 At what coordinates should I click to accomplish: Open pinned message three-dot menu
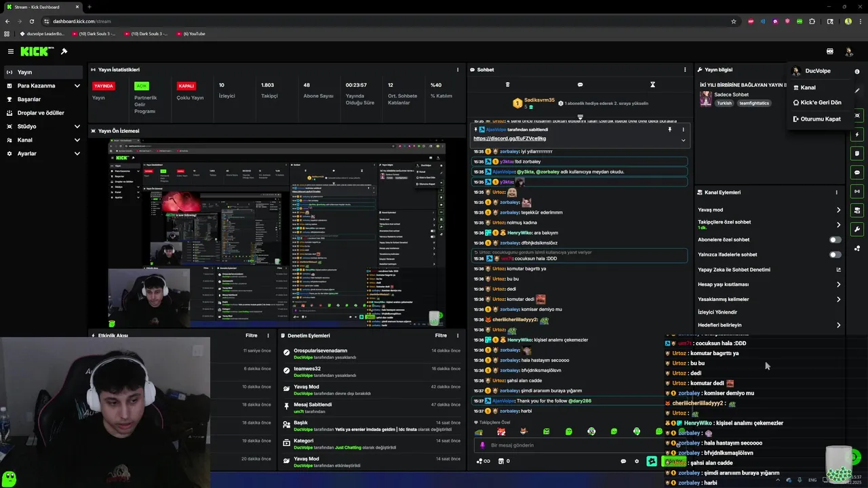tap(683, 129)
